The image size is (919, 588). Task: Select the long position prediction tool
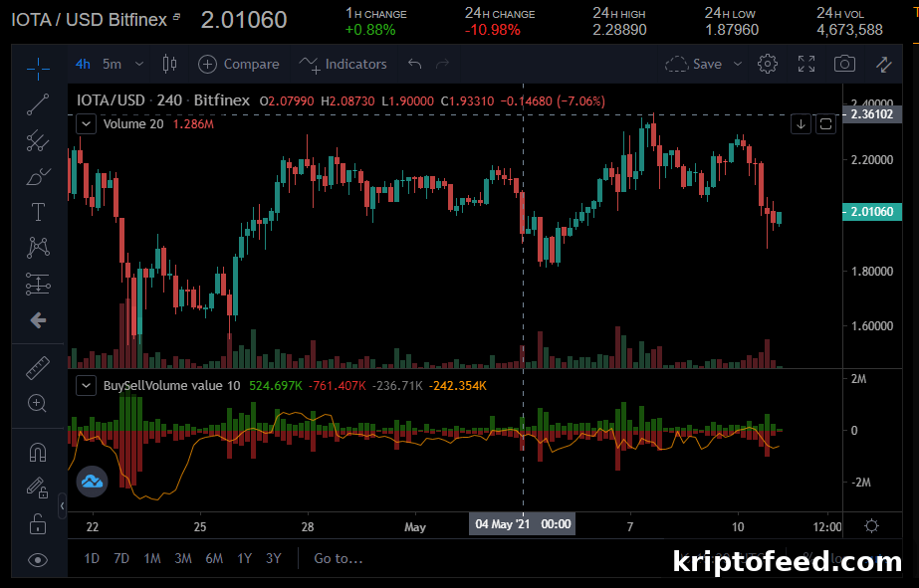(x=38, y=284)
